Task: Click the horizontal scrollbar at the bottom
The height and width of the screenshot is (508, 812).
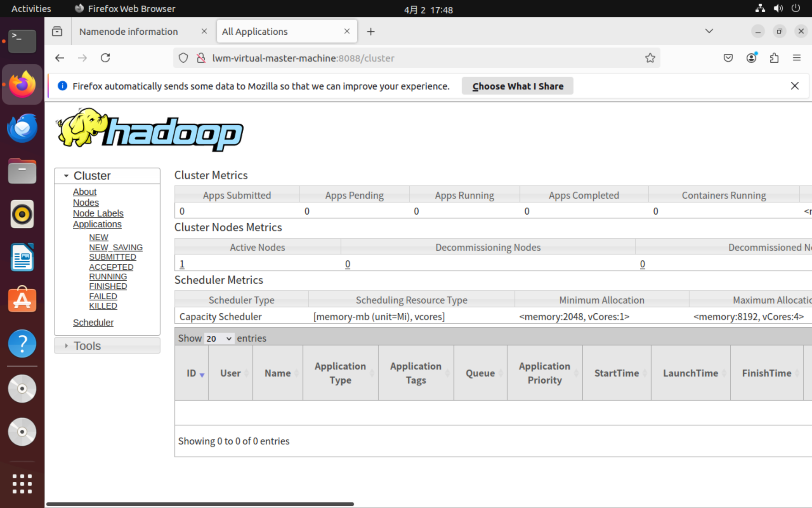Action: (201, 504)
